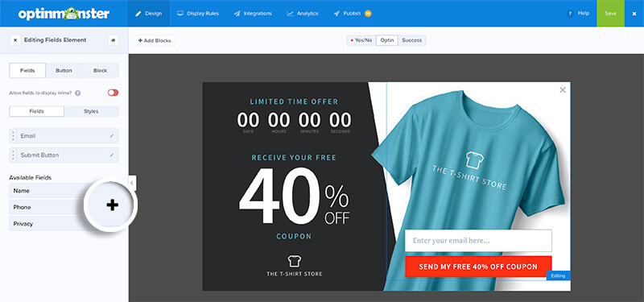Viewport: 644px width, 302px height.
Task: Switch to the Success view
Action: tap(412, 40)
